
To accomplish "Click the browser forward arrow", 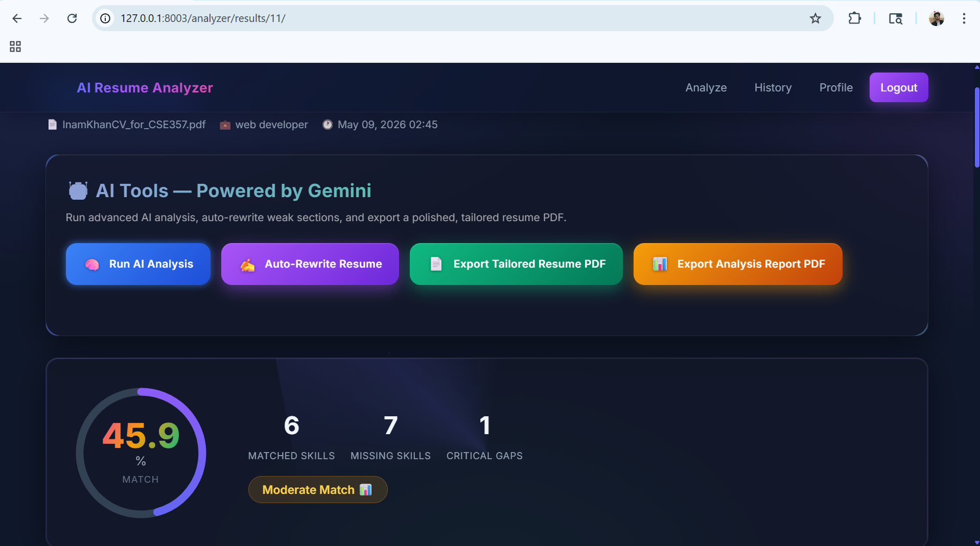I will click(44, 18).
